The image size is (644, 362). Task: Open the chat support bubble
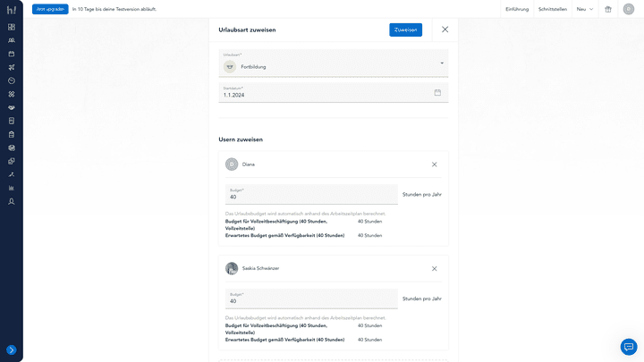tap(629, 347)
